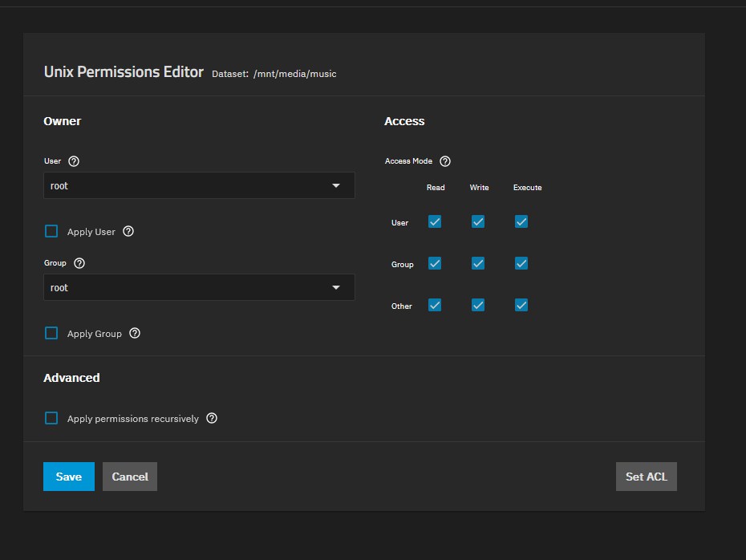Image resolution: width=746 pixels, height=560 pixels.
Task: Uncheck Group Write permission
Action: pyautogui.click(x=478, y=263)
